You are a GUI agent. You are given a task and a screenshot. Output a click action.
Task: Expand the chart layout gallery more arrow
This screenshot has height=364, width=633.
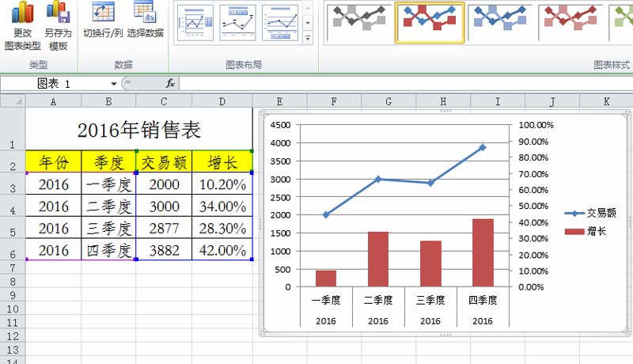(x=308, y=38)
